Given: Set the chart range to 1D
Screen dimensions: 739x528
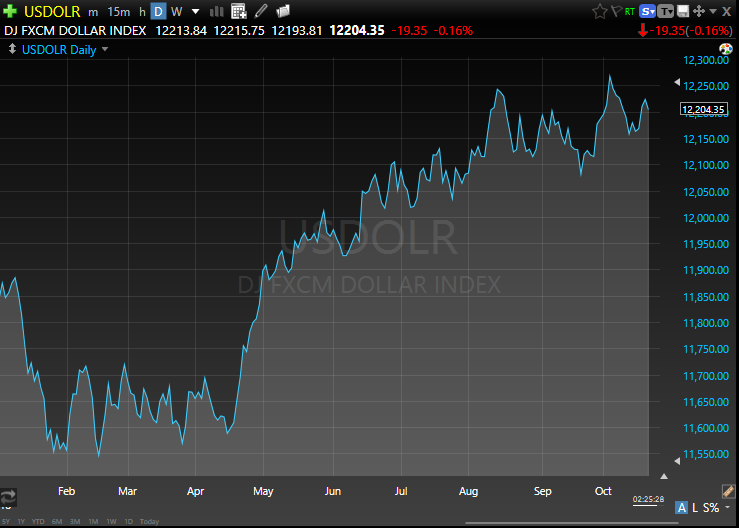Looking at the screenshot, I should point(129,521).
